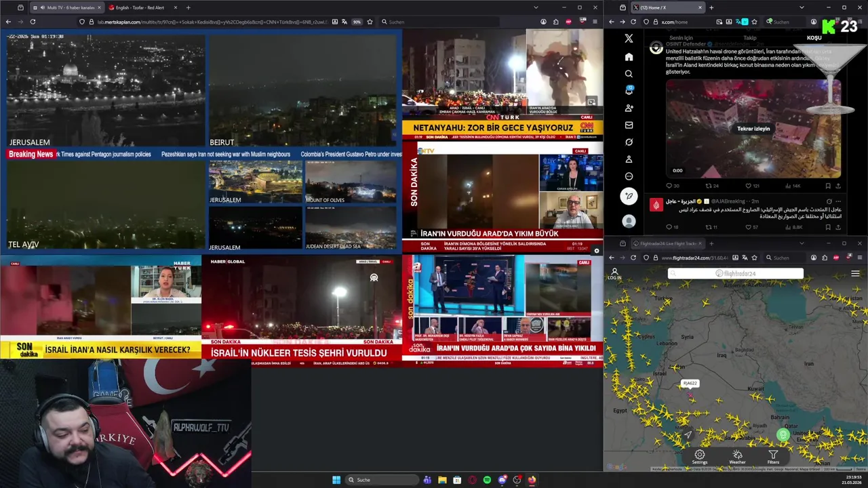Share the OSINT Defender post
868x488 pixels.
pos(838,186)
